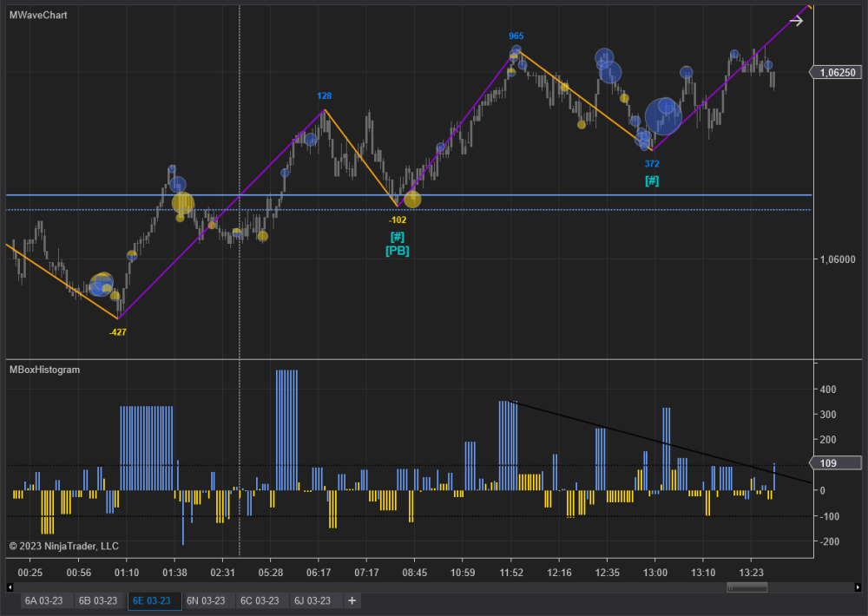Click the right arrow icon at chart top

796,22
